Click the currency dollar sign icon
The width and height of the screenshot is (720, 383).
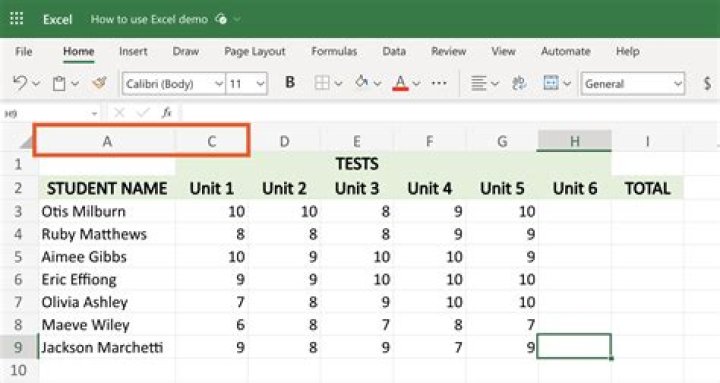[x=708, y=83]
